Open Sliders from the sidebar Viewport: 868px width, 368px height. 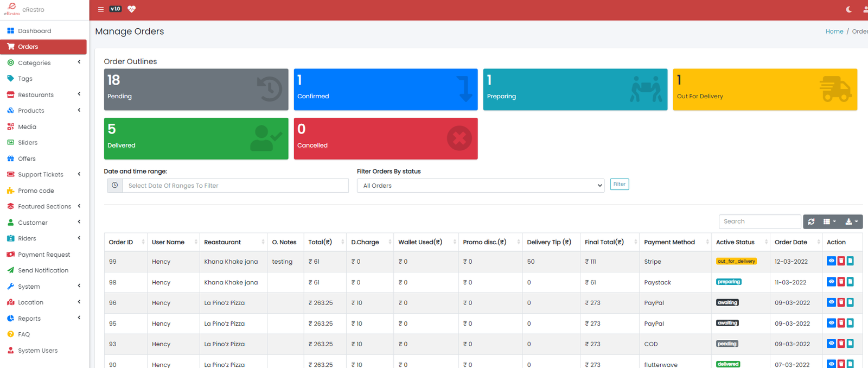point(43,143)
